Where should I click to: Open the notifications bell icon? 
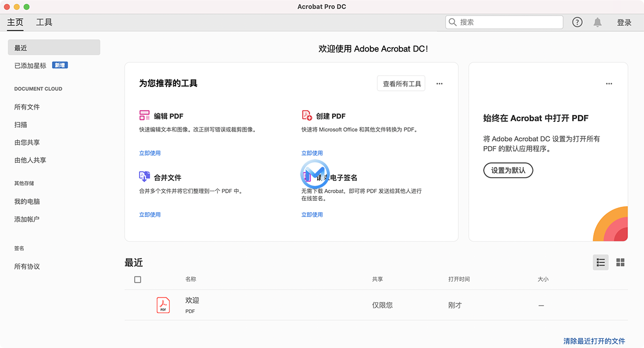(x=597, y=22)
